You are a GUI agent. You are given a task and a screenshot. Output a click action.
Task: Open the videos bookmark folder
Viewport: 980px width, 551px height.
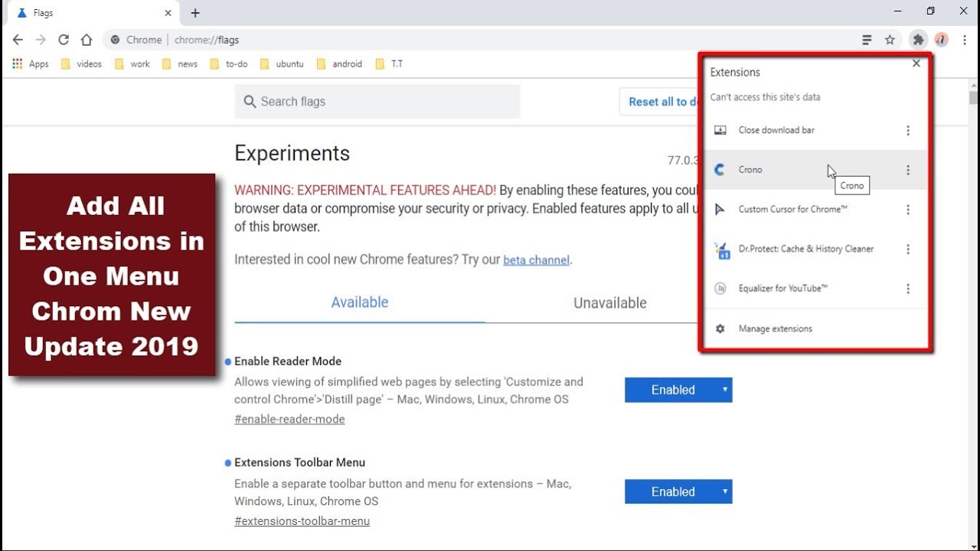(81, 64)
